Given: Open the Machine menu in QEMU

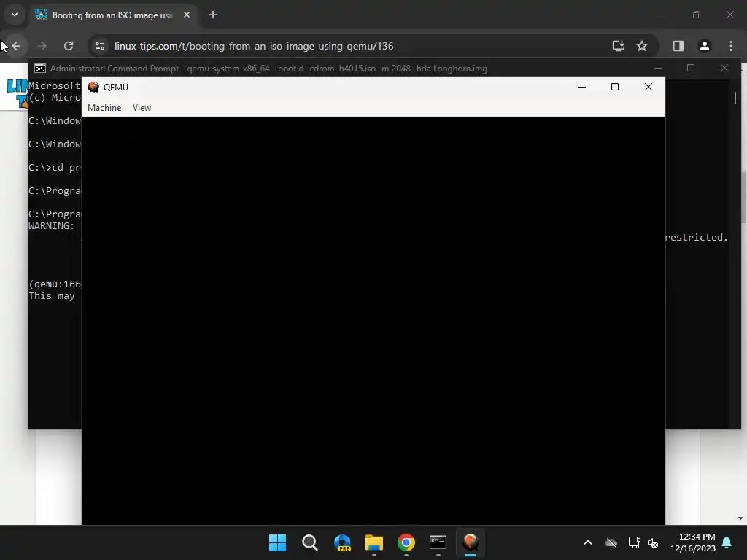Looking at the screenshot, I should pyautogui.click(x=104, y=108).
